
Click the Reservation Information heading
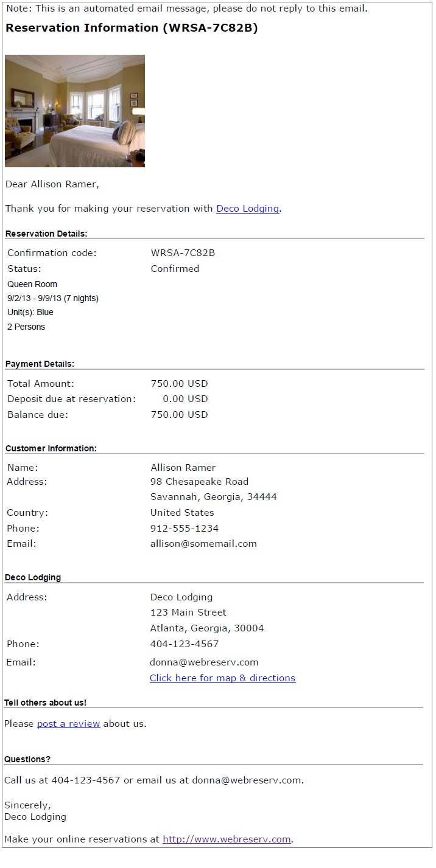(132, 28)
